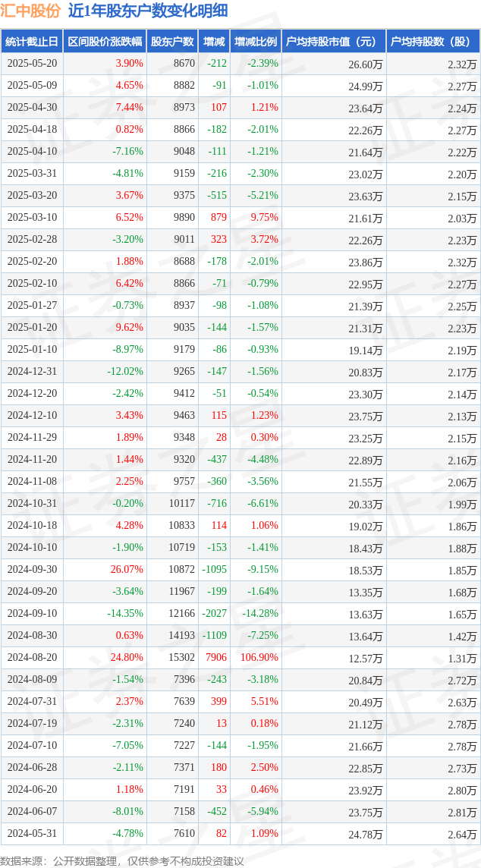Select the 股东户数 column header
Viewport: 481px width, 868px height.
click(172, 41)
